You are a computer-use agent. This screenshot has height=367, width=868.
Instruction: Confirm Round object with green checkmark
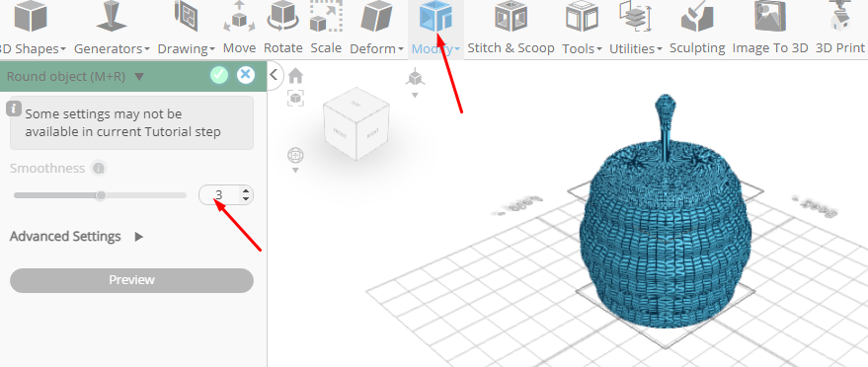pos(219,75)
